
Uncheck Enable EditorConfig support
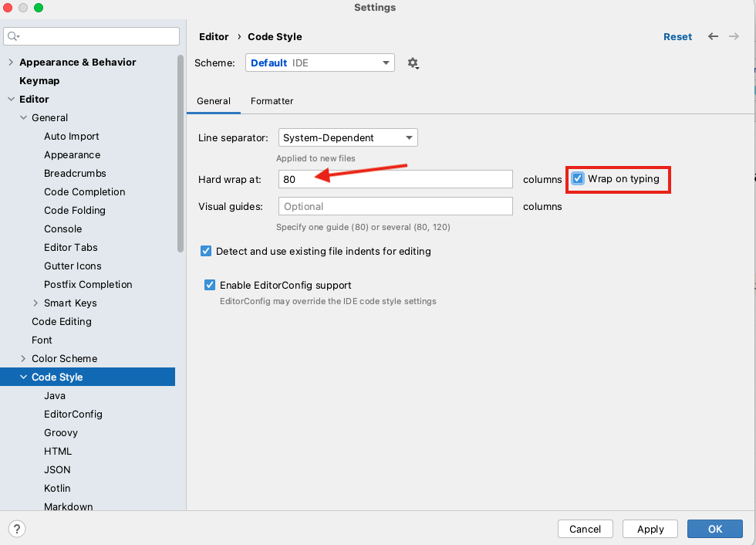tap(210, 285)
